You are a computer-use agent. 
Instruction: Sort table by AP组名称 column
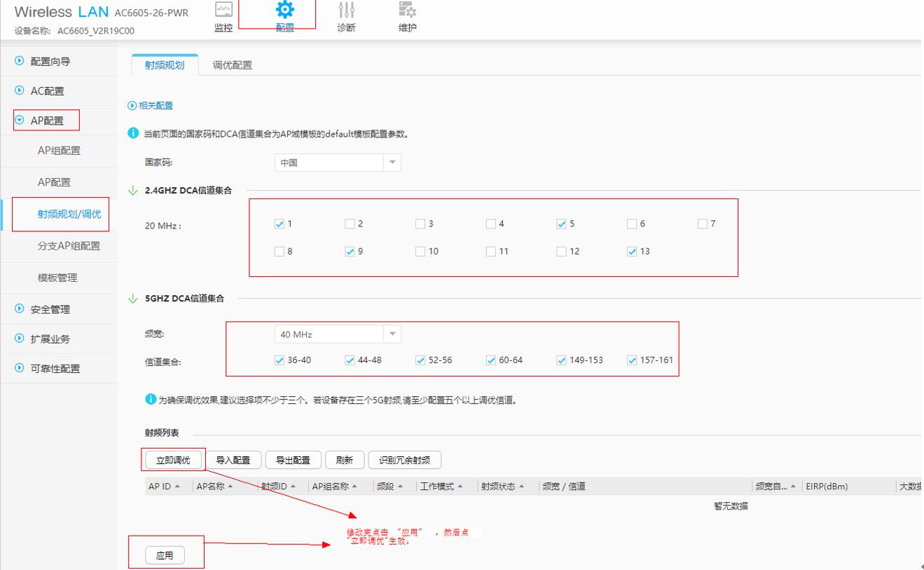[x=335, y=487]
